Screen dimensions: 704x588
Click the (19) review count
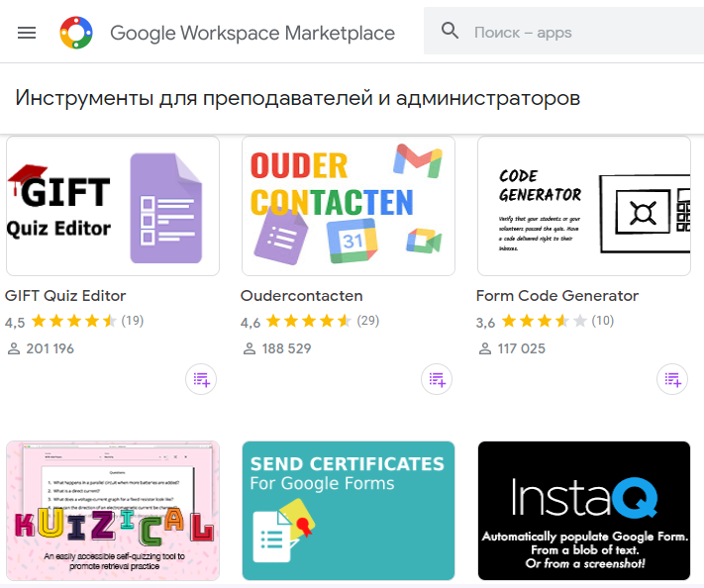[133, 321]
